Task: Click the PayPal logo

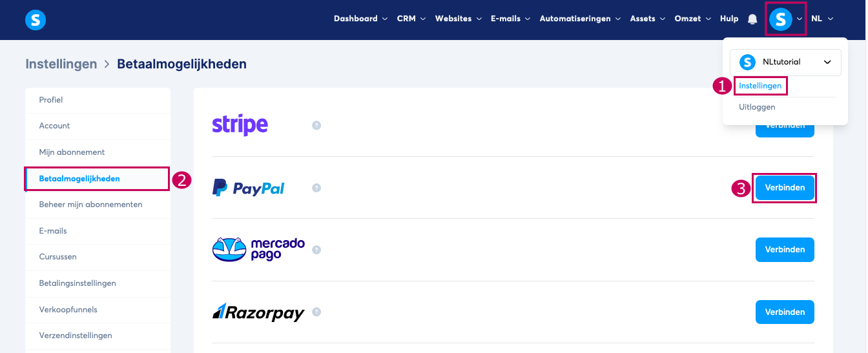Action: [249, 188]
